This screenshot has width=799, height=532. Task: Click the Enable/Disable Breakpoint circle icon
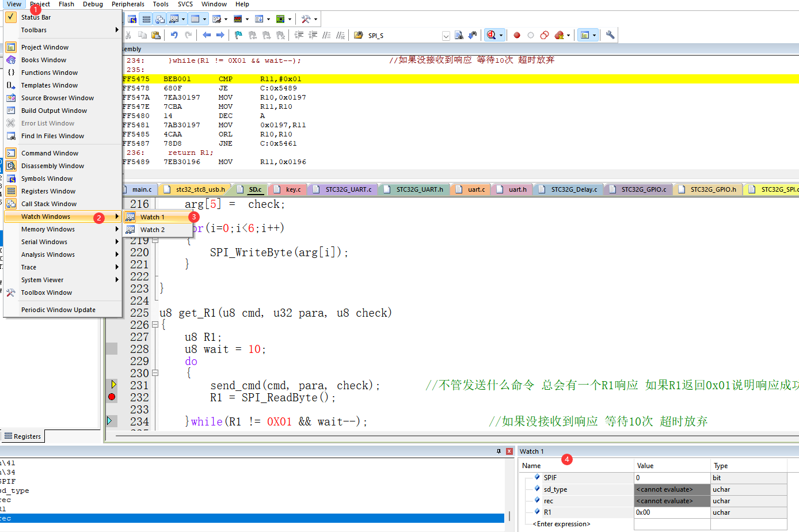(531, 35)
